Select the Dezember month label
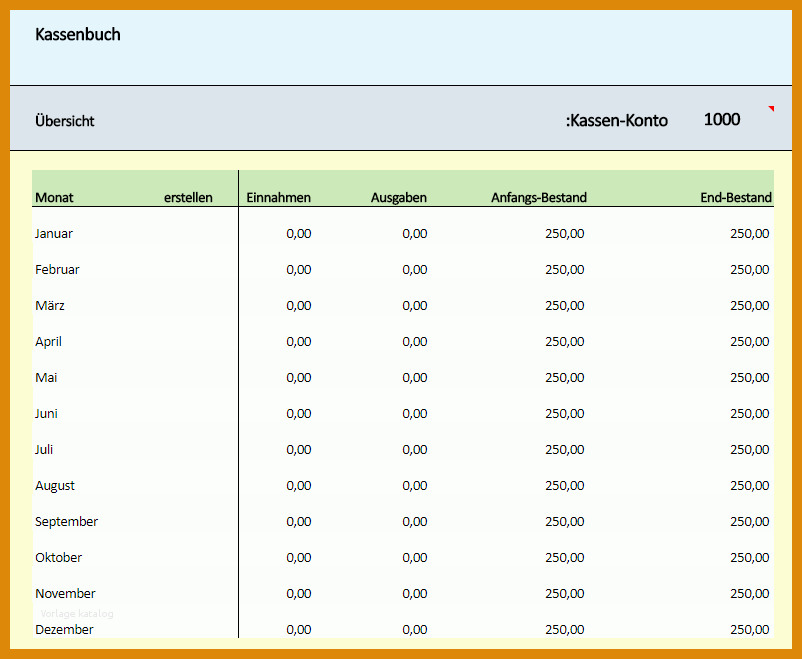The width and height of the screenshot is (802, 659). pyautogui.click(x=64, y=630)
